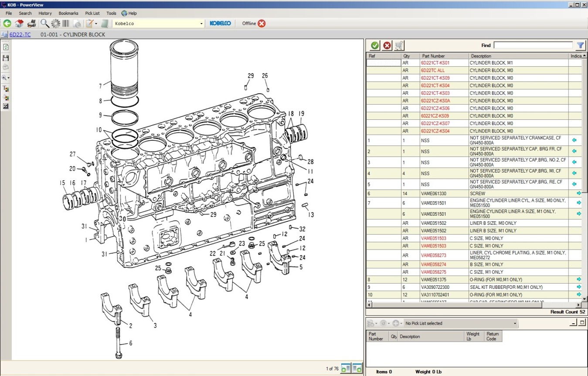Click the green Back arrow icon
588x376 pixels.
[7, 24]
